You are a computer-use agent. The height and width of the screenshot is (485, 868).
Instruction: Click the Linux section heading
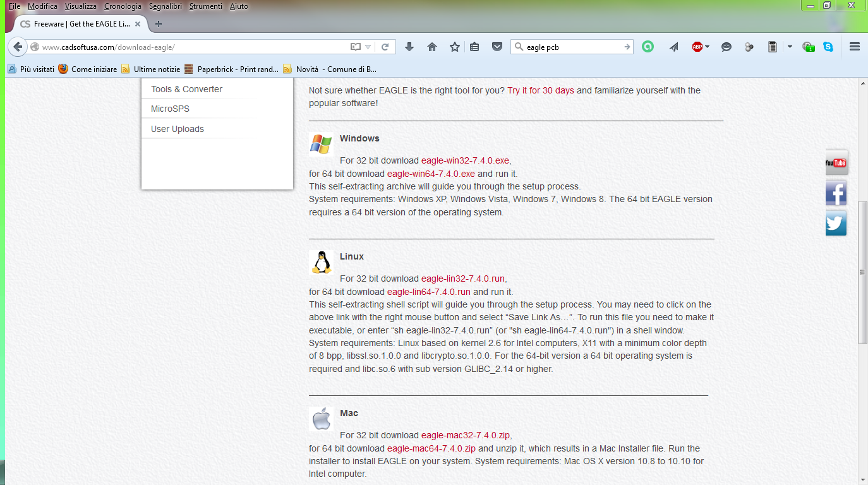click(x=352, y=256)
